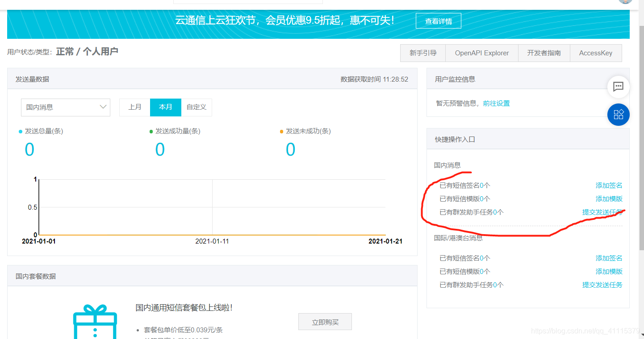Screen dimensions: 644x339
Task: Click the 国内套餐数据 panel header
Action: [212, 276]
